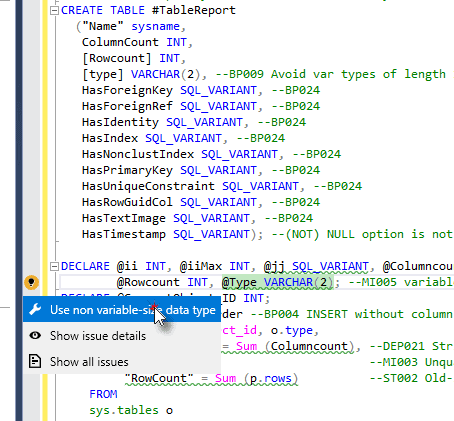
Task: Click the [Rowcount] INT column definition
Action: 134,58
